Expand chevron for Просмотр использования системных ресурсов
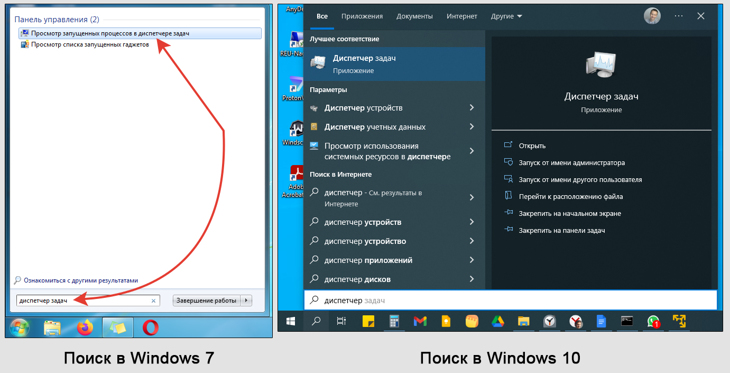This screenshot has width=730, height=373. coord(472,151)
